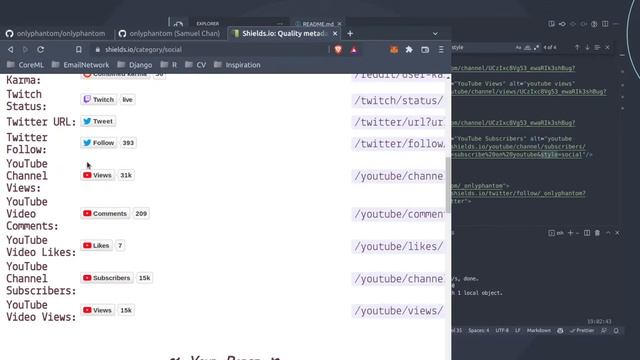Switch to onlyphantom (Samuel Chan) tab
Viewport: 640px width, 360px height.
tap(169, 33)
